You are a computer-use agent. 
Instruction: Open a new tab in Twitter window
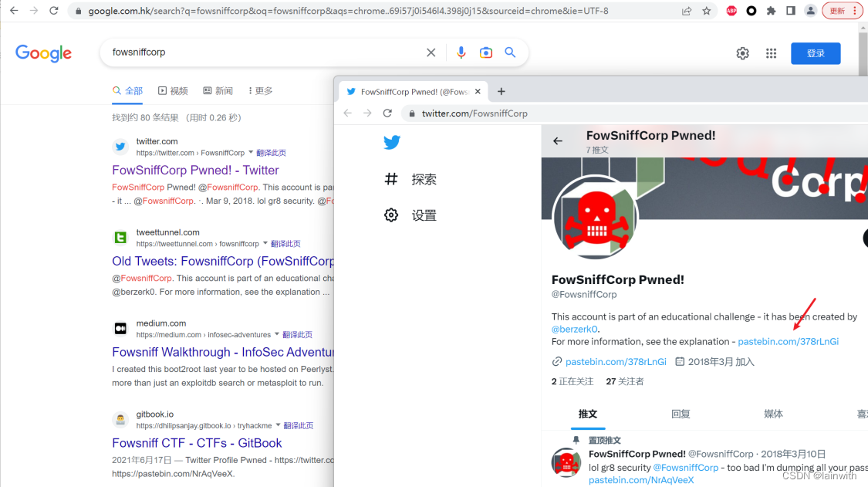tap(501, 91)
